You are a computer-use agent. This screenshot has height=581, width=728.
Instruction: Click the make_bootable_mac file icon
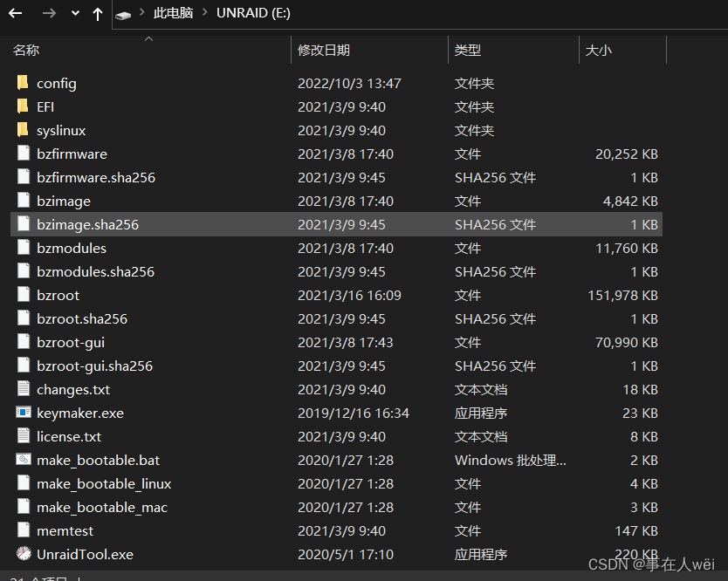point(24,506)
